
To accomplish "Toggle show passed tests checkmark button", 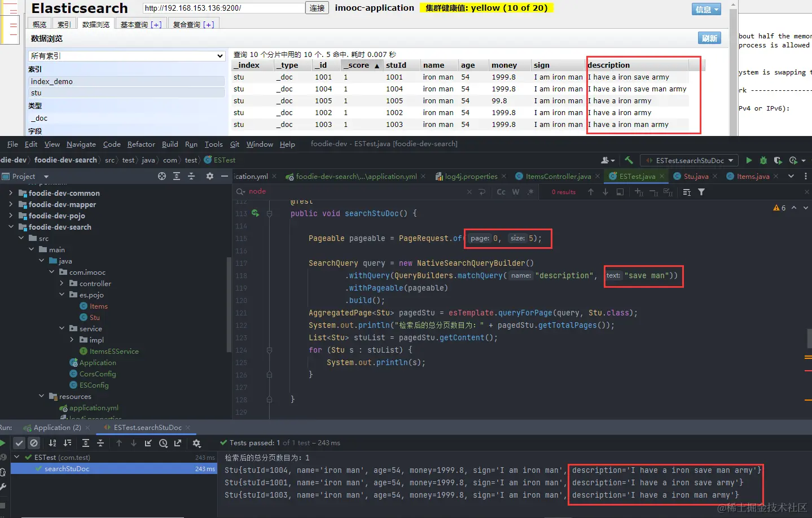I will (x=19, y=444).
